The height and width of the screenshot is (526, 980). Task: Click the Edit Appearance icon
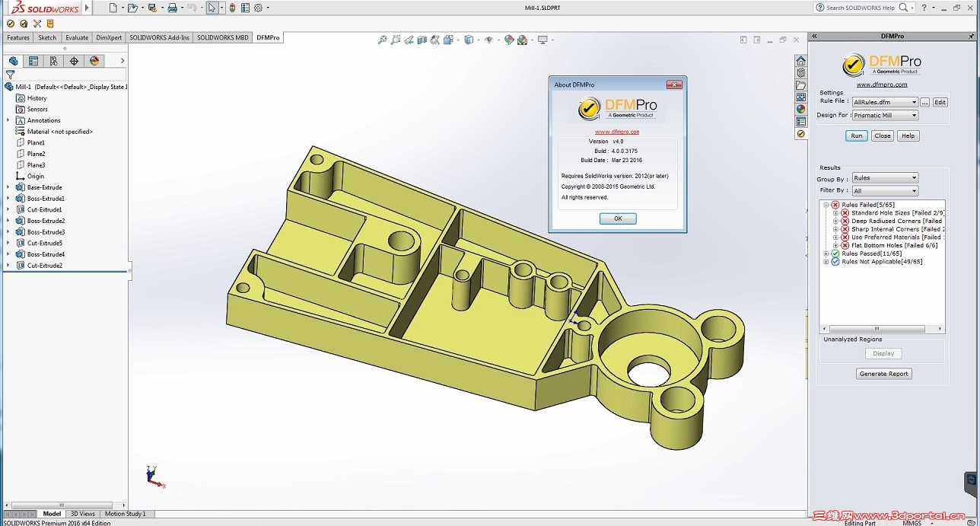click(x=510, y=40)
